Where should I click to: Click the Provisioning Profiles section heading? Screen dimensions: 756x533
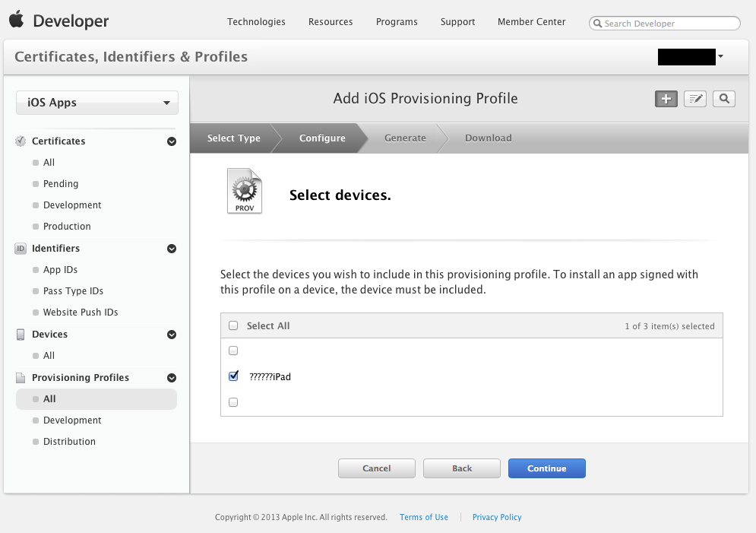[x=81, y=378]
